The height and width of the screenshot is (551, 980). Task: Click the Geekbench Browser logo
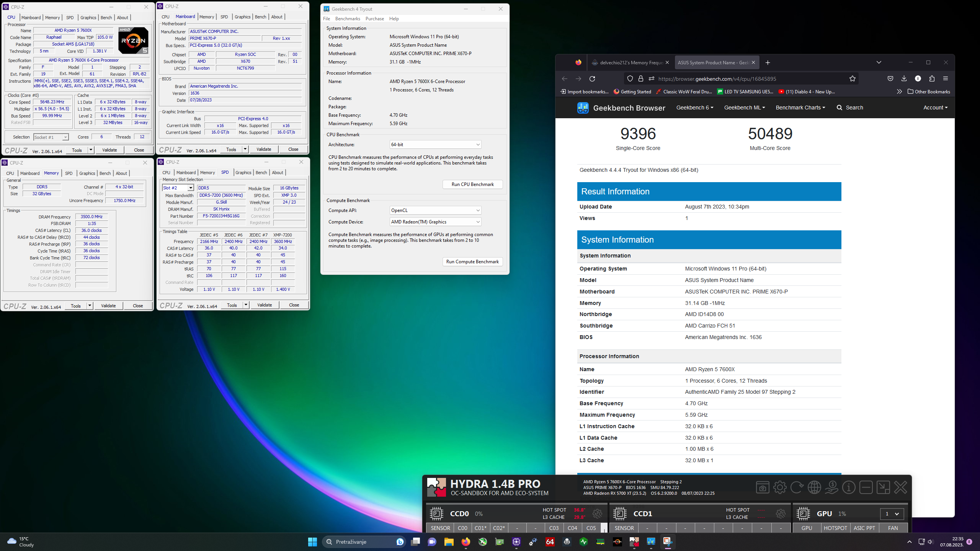click(621, 108)
